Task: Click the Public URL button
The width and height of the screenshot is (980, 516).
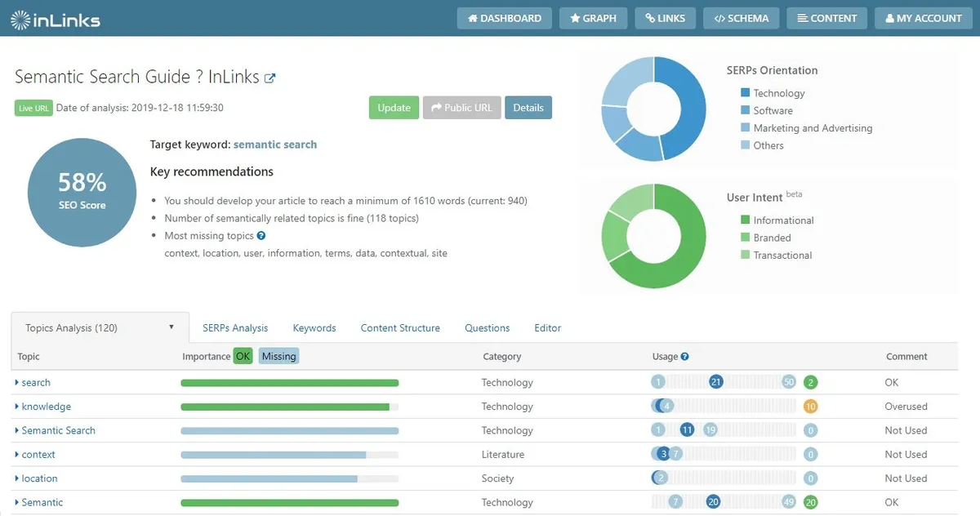Action: pyautogui.click(x=462, y=108)
